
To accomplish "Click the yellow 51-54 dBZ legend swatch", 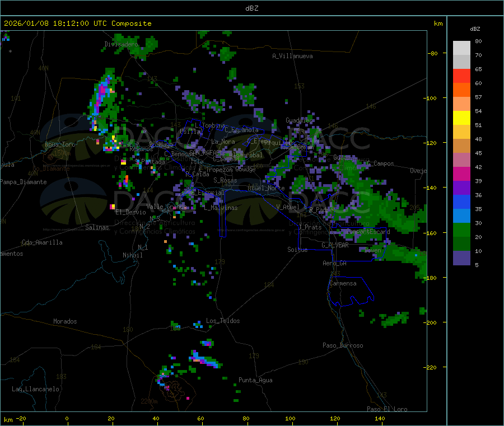I will 461,118.
